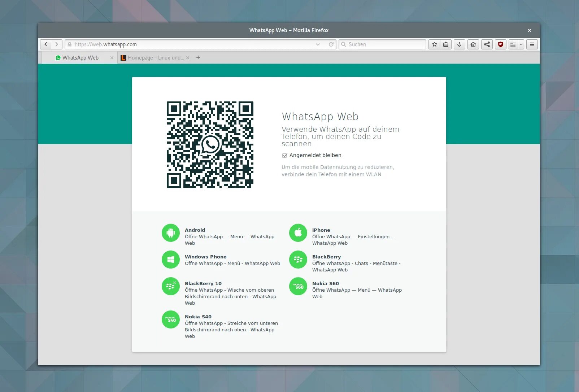Click the iPhone Apple icon

[x=298, y=233]
